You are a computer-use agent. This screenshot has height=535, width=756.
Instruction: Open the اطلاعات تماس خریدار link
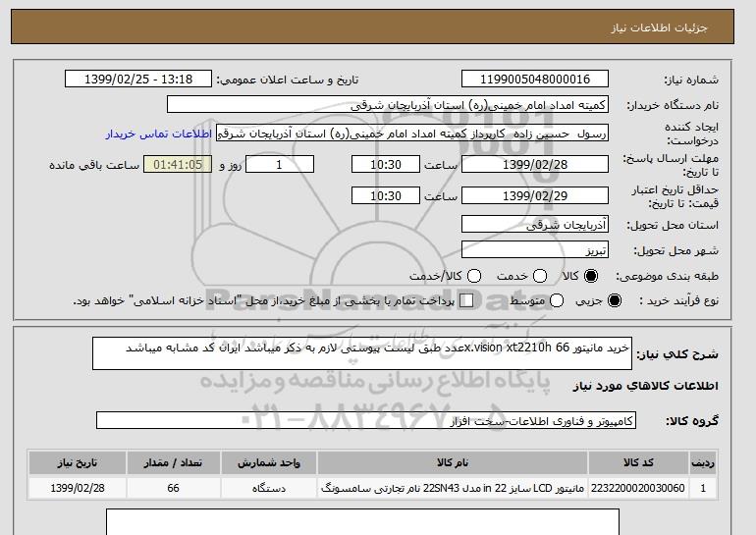click(x=159, y=134)
